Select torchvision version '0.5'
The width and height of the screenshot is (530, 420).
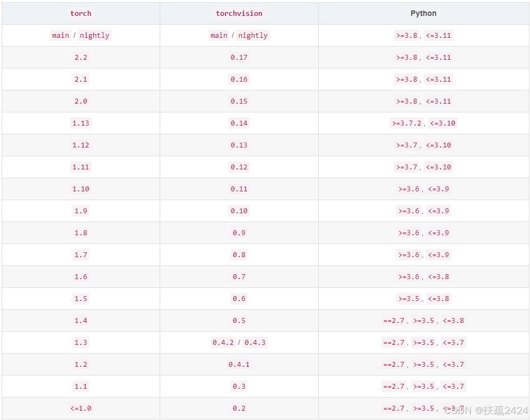click(x=239, y=321)
